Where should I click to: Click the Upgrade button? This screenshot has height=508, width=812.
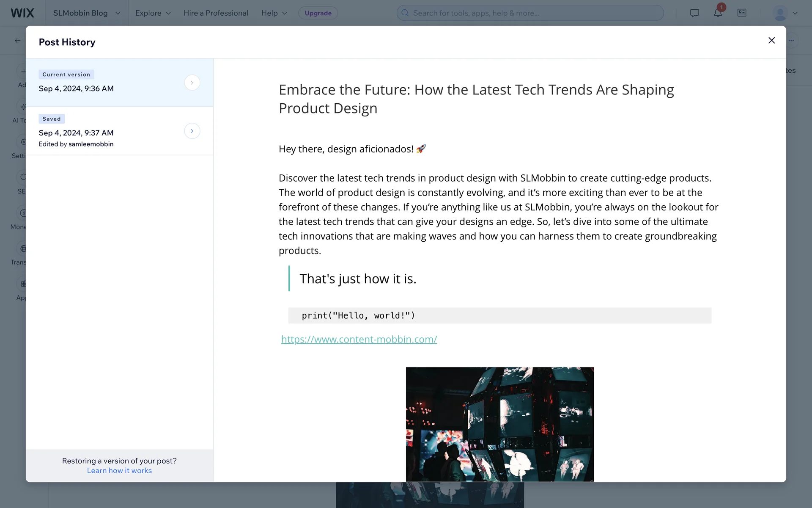click(x=318, y=13)
